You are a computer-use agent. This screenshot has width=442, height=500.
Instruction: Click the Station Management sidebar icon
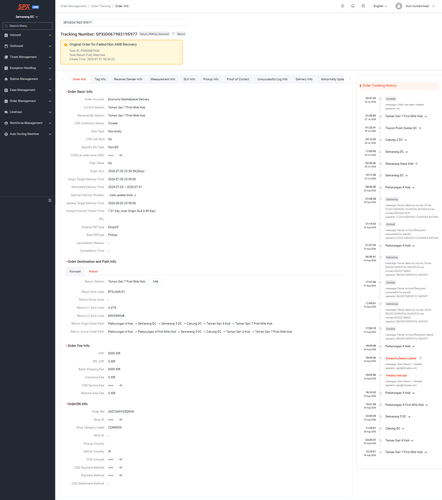click(6, 79)
